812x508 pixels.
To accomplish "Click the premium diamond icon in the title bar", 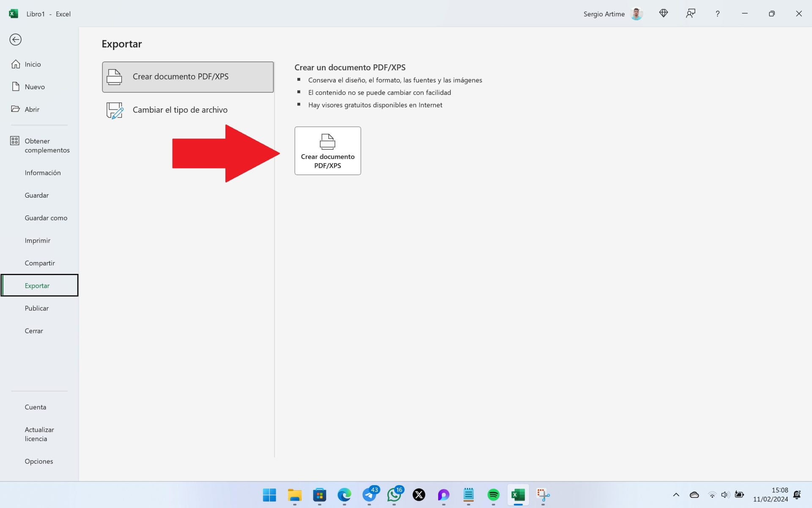I will point(663,13).
